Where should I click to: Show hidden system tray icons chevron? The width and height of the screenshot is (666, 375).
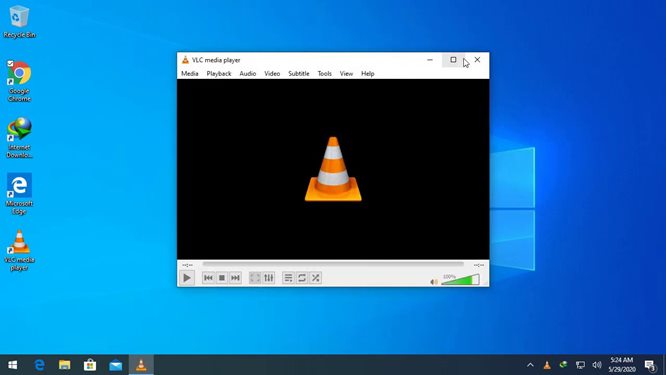pos(530,365)
